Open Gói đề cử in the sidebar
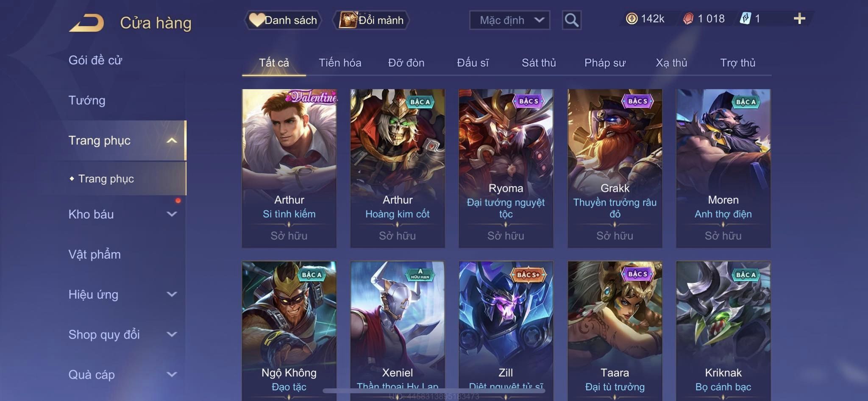This screenshot has width=868, height=401. pyautogui.click(x=95, y=60)
